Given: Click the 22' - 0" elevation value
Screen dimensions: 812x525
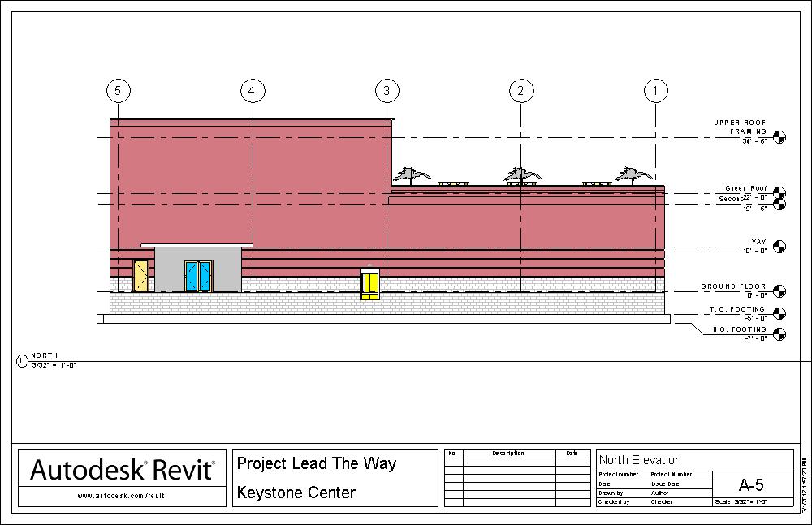Looking at the screenshot, I should 755,197.
